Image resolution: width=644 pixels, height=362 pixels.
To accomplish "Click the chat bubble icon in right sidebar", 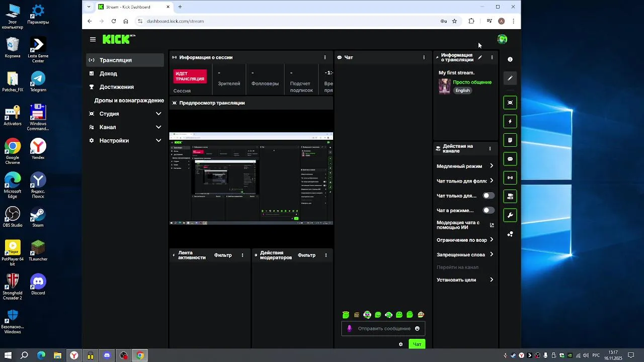I will click(510, 159).
